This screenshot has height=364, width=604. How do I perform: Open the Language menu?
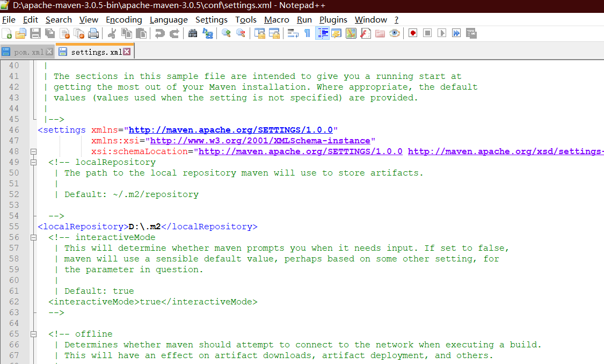click(x=169, y=20)
